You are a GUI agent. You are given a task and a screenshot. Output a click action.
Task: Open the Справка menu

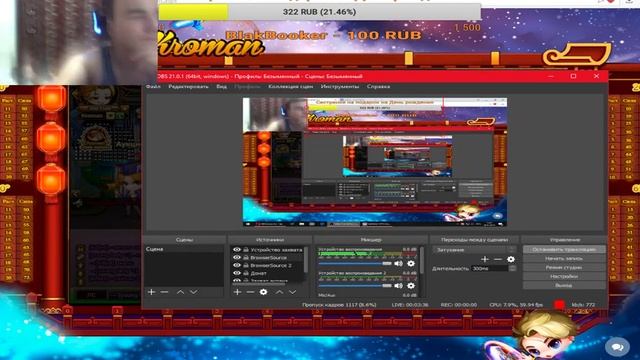378,87
